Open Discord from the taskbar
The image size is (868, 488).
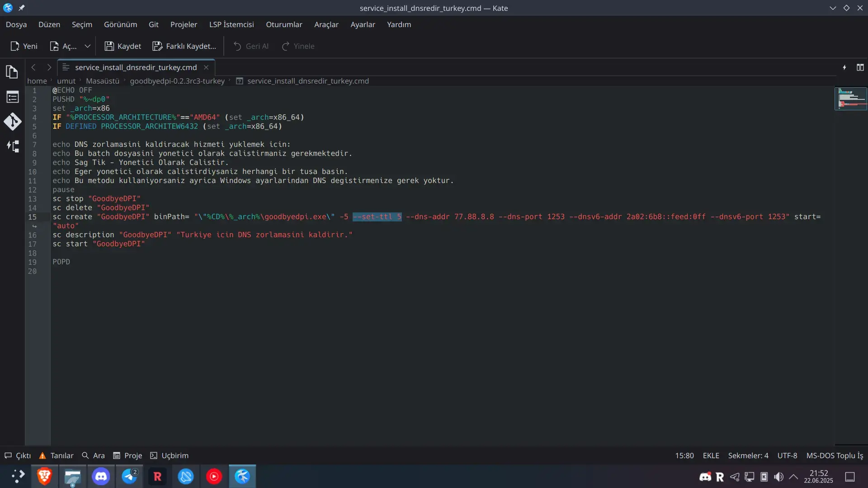tap(101, 476)
